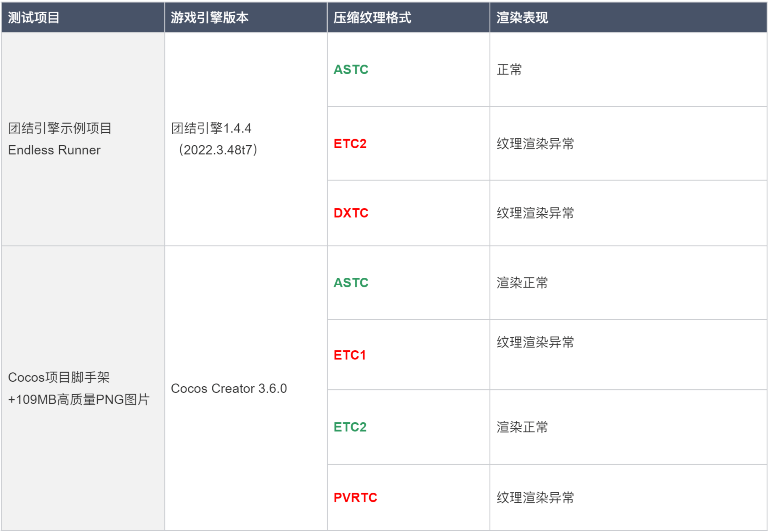Click the green ETC2 format label
Image resolution: width=769 pixels, height=532 pixels.
coord(350,427)
